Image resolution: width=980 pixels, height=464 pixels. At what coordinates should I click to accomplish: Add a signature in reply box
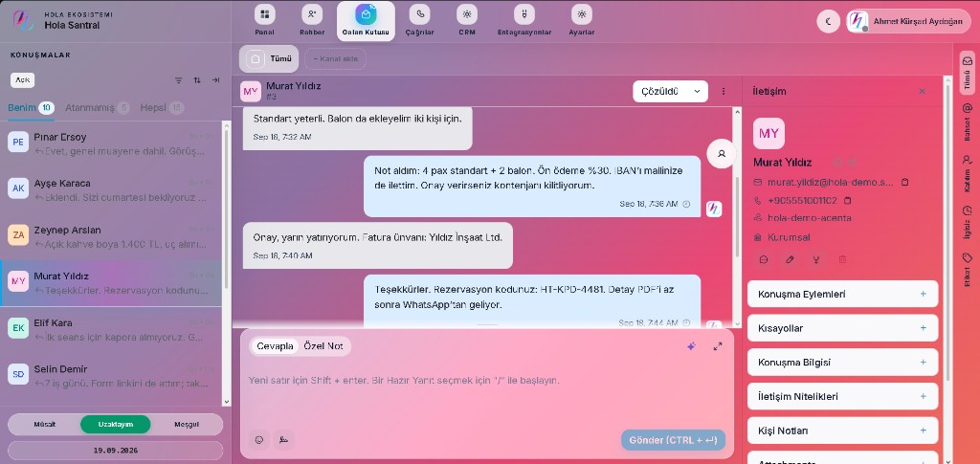click(283, 440)
